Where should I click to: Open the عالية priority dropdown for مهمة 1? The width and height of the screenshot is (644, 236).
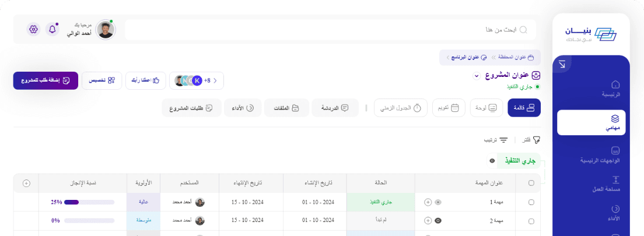coord(143,202)
